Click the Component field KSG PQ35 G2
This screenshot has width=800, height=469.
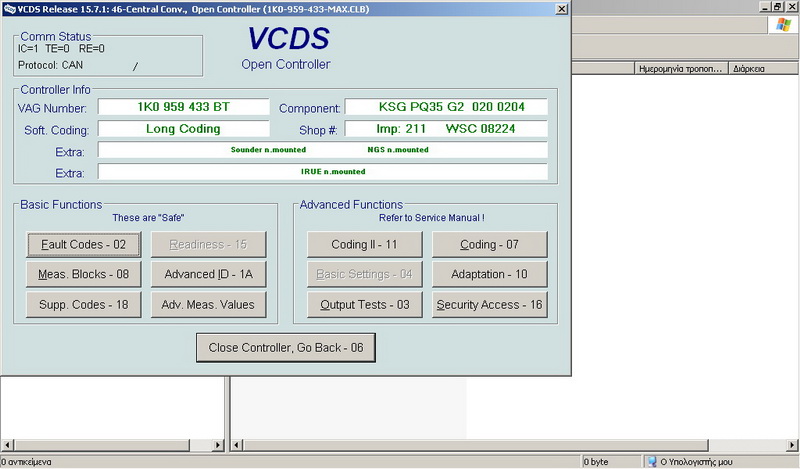click(x=446, y=107)
